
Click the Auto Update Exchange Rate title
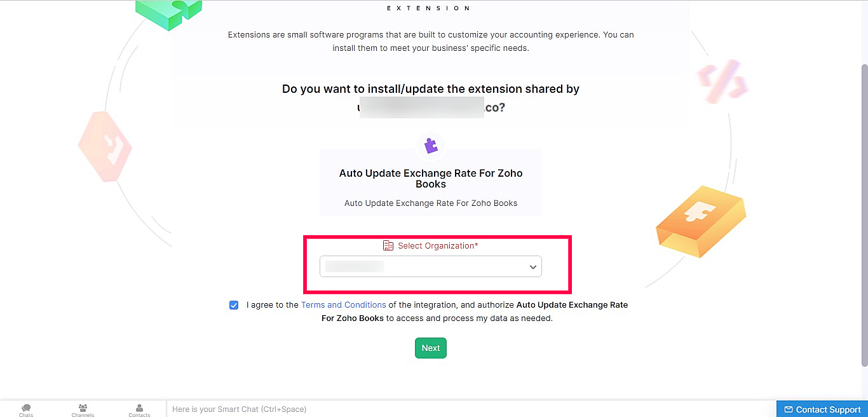coord(431,179)
